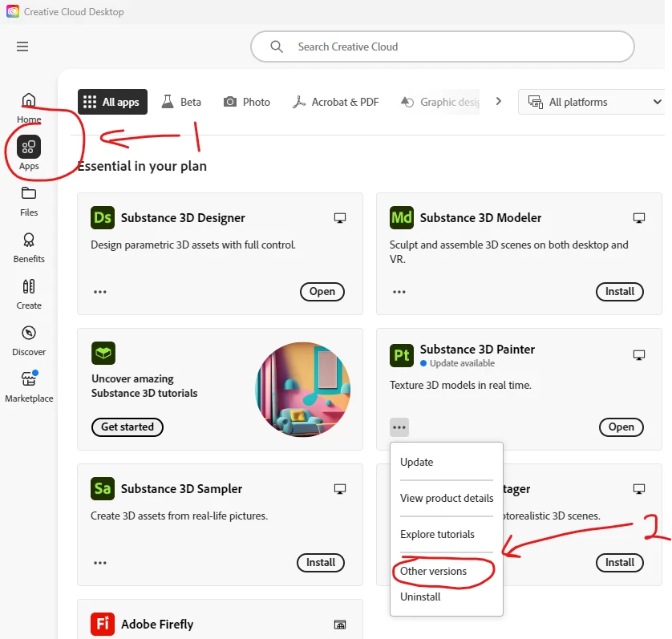Screen dimensions: 672x639
Task: Click the Search Creative Cloud field
Action: point(443,47)
